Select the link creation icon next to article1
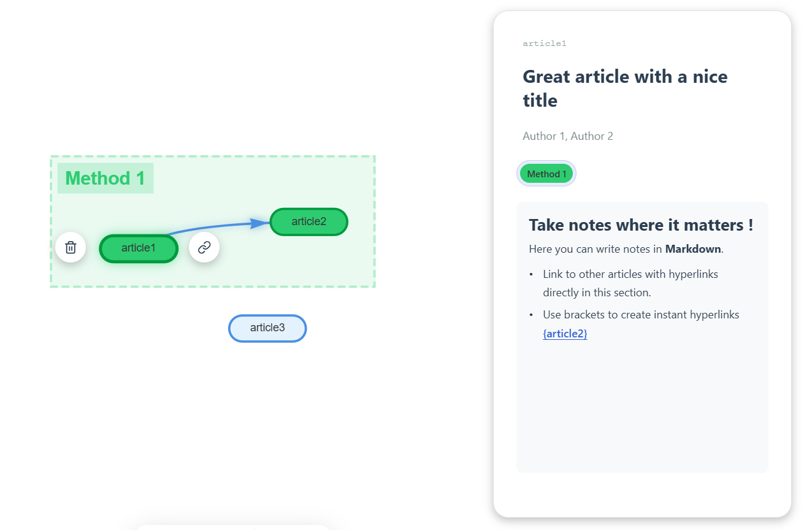Screen dimensions: 812x530 [x=204, y=247]
